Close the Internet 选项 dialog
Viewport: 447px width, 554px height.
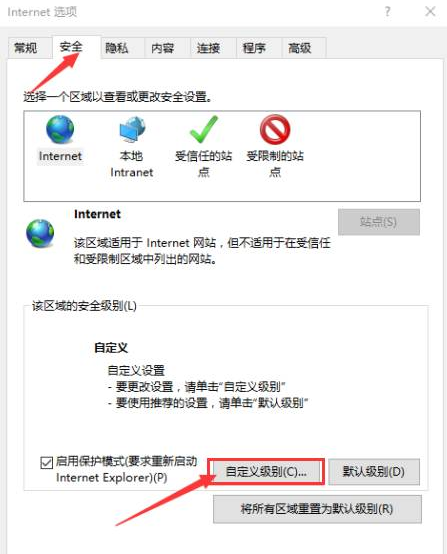click(x=430, y=12)
